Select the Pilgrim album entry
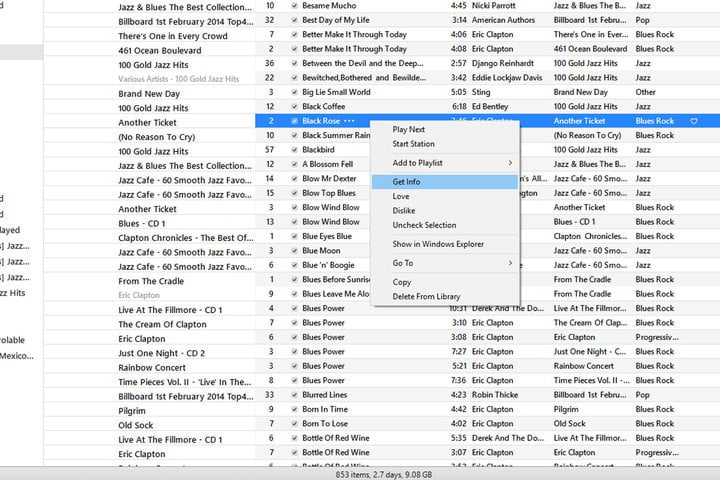 pos(132,411)
